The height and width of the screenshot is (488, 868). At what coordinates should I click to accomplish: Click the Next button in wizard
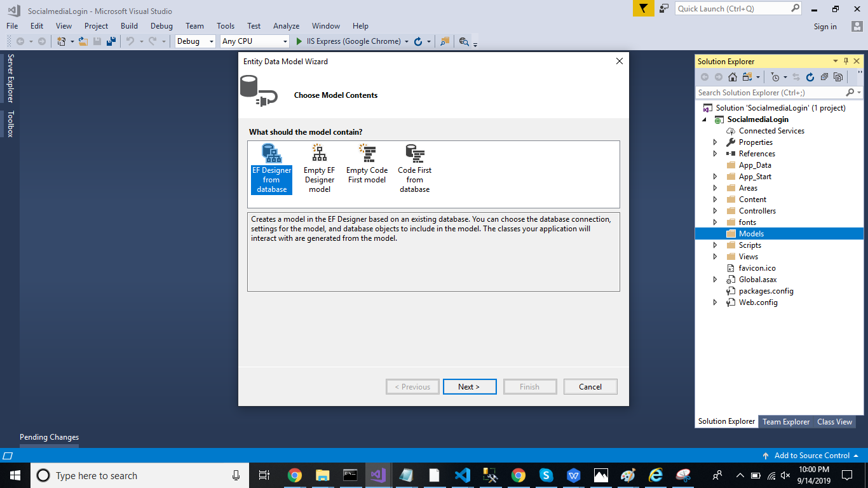pyautogui.click(x=470, y=386)
